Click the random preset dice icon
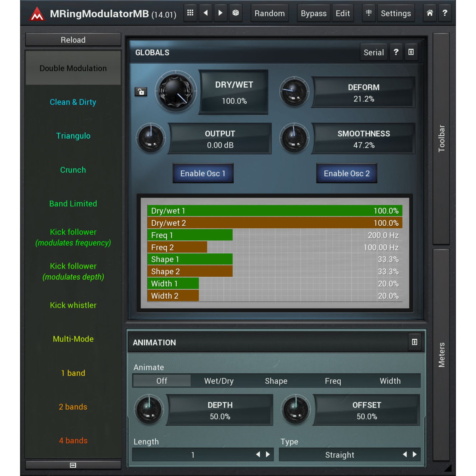The width and height of the screenshot is (476, 476). tap(236, 13)
